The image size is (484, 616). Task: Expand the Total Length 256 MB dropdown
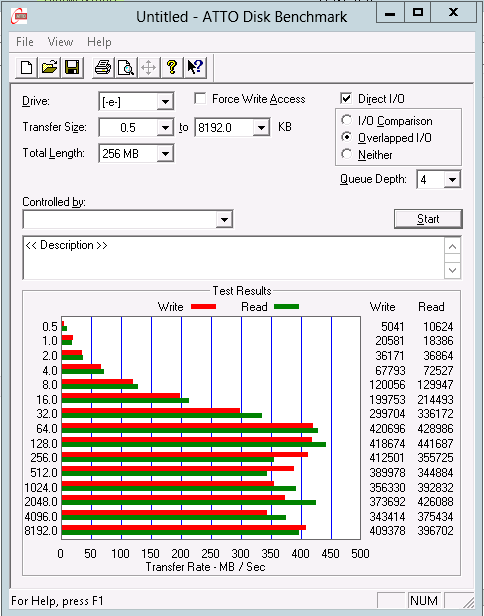165,153
